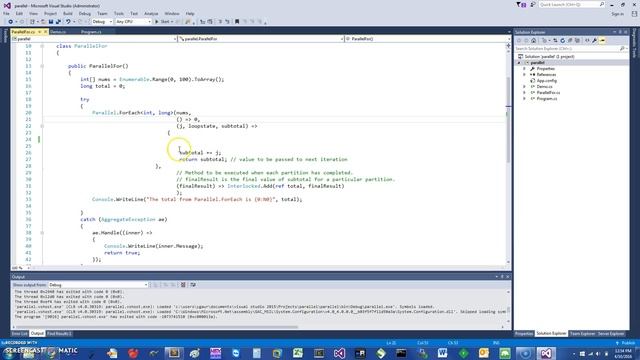Screen dimensions: 640x360
Task: Switch to the Properties panel tab
Action: [x=524, y=334]
